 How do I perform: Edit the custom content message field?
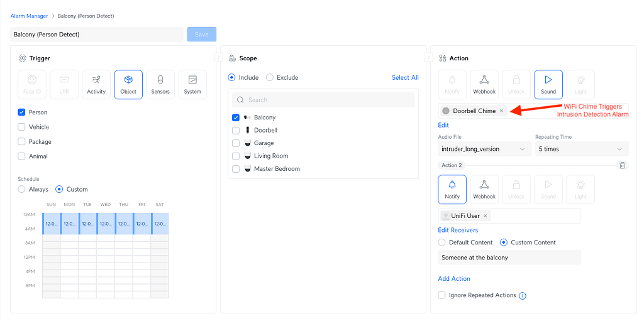pyautogui.click(x=509, y=258)
